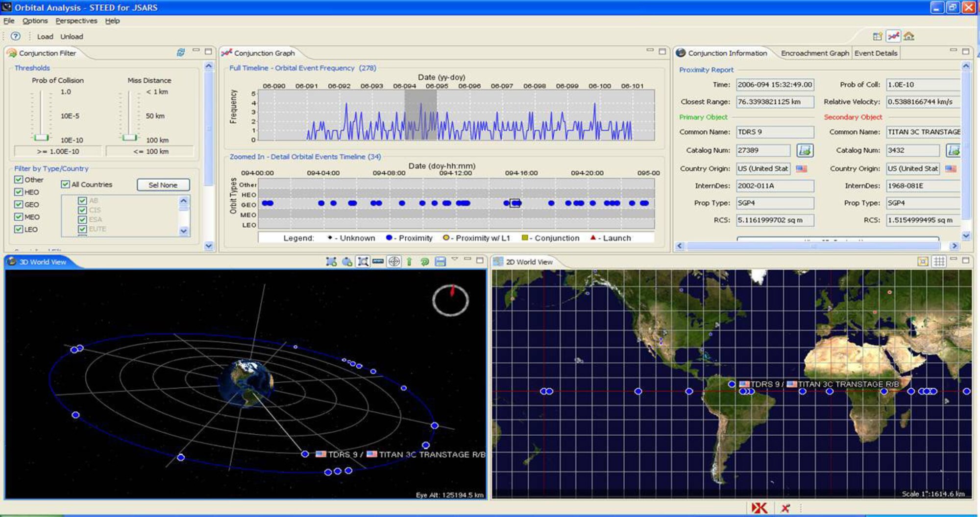Toggle the AB country checkbox
Screen dimensions: 980x517
click(x=82, y=201)
